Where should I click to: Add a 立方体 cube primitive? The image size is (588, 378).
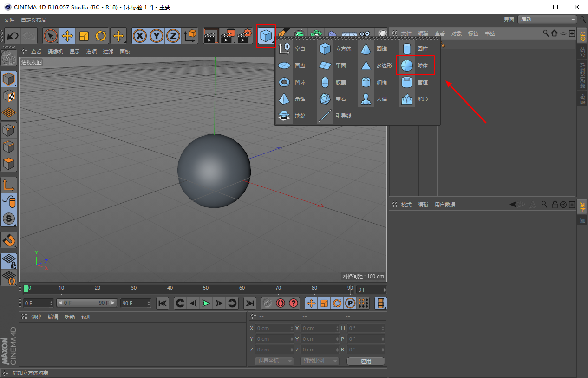(x=335, y=49)
